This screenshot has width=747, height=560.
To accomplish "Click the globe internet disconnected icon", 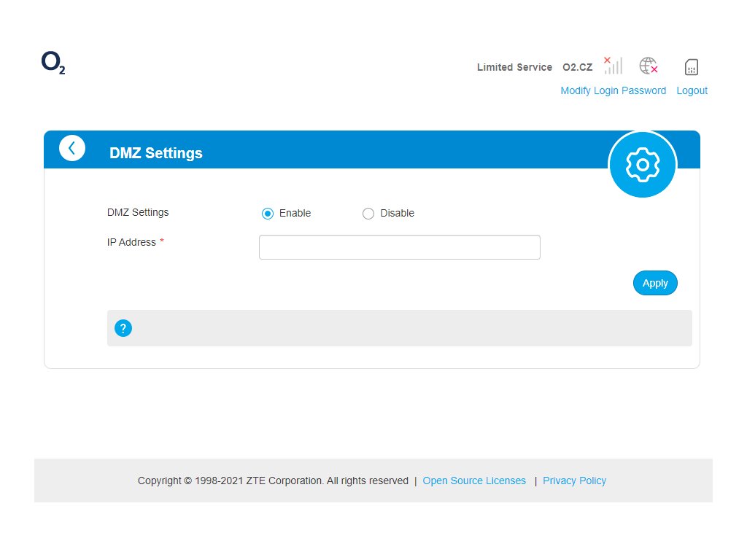I will [648, 66].
